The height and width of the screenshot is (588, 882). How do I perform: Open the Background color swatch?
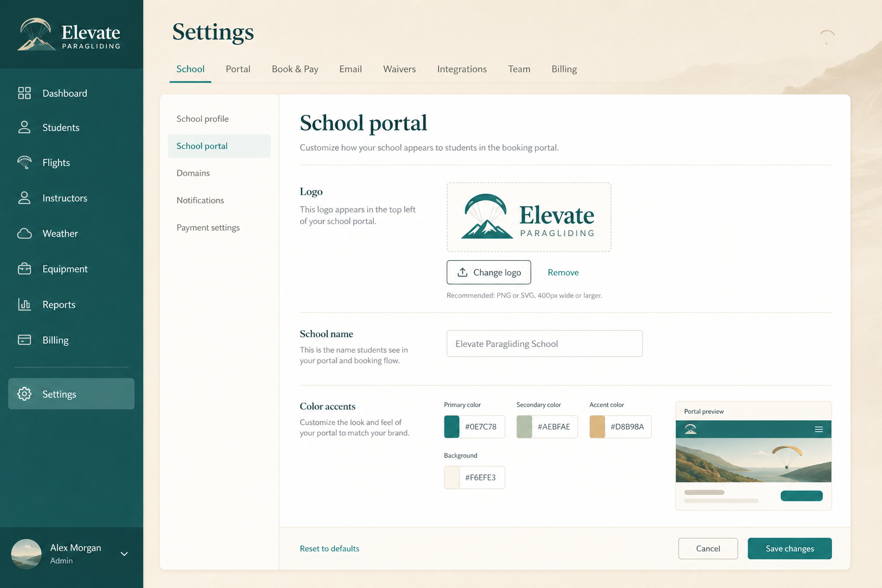[452, 477]
